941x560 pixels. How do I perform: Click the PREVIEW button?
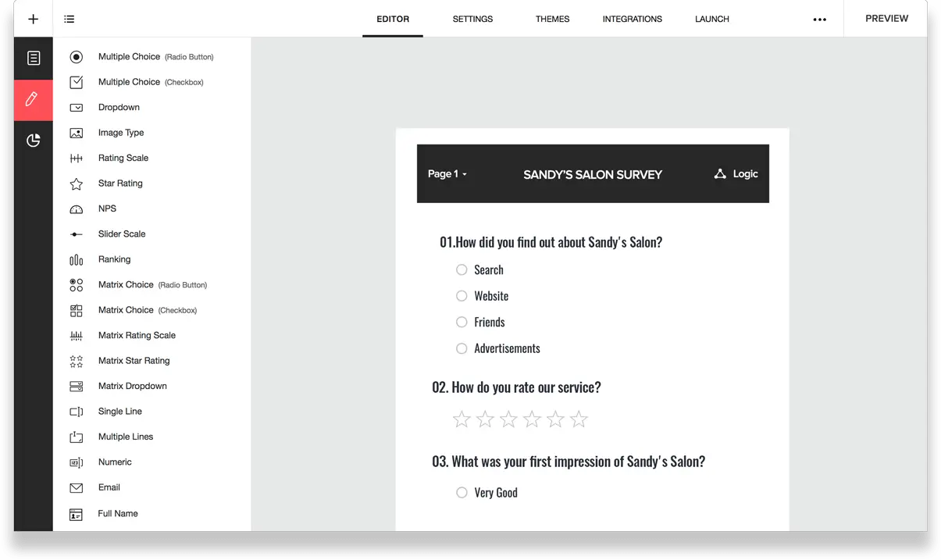[886, 18]
